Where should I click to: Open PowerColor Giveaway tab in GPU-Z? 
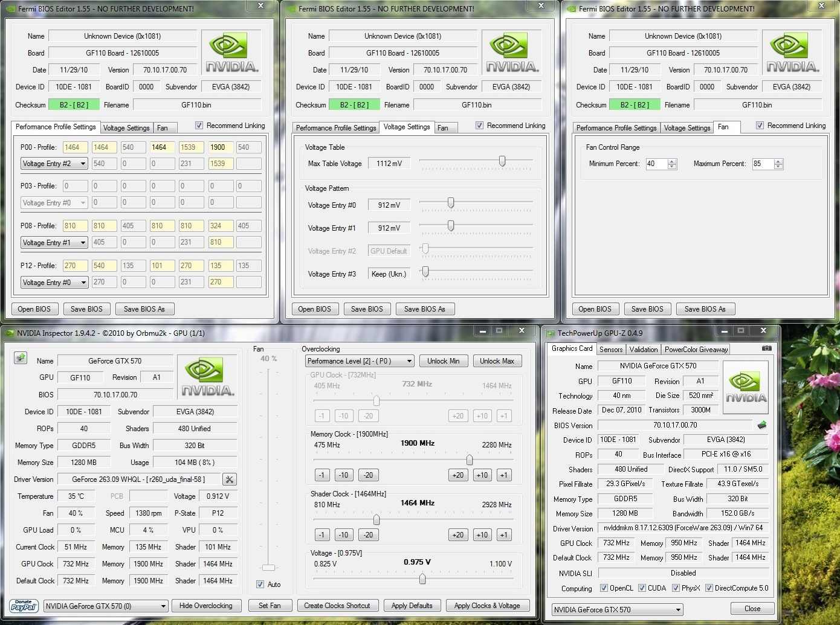pyautogui.click(x=696, y=350)
